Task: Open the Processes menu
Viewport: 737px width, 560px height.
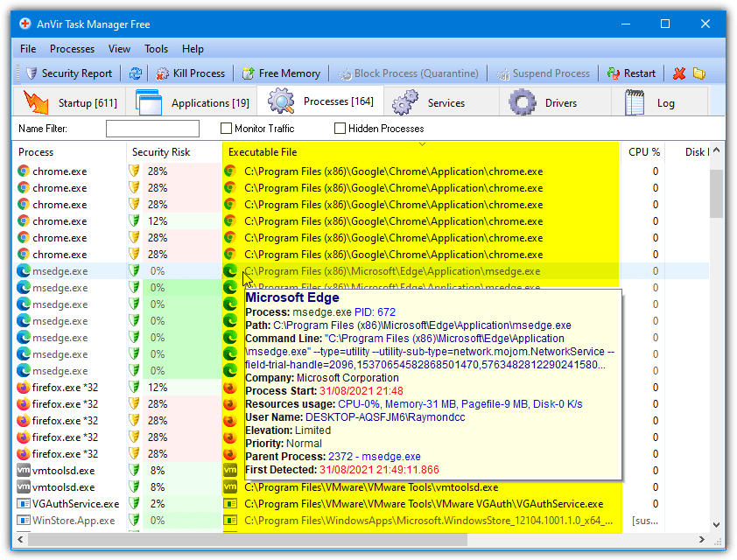Action: 72,49
